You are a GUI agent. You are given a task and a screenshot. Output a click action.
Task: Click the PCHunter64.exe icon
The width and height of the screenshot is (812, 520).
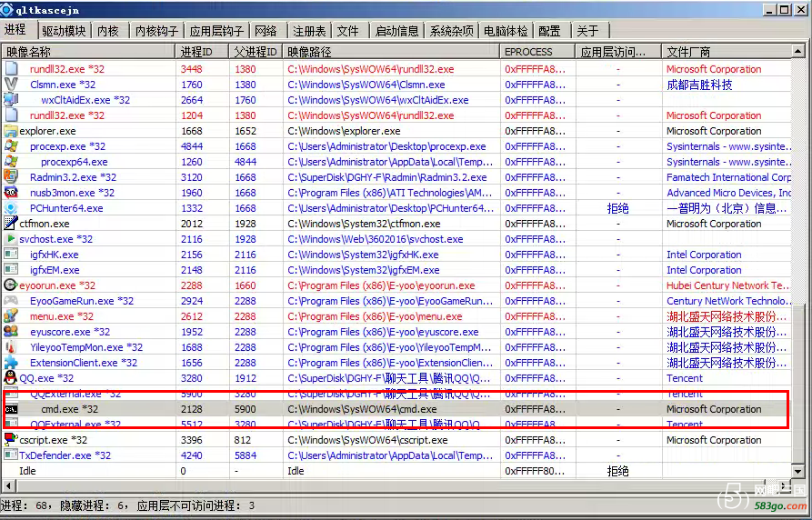tap(11, 208)
